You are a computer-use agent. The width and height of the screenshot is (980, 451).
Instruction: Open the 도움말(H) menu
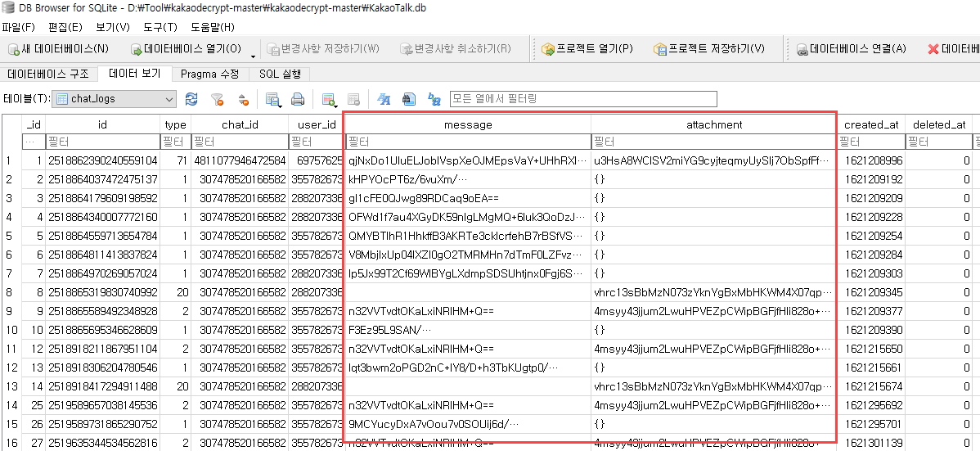pyautogui.click(x=213, y=27)
